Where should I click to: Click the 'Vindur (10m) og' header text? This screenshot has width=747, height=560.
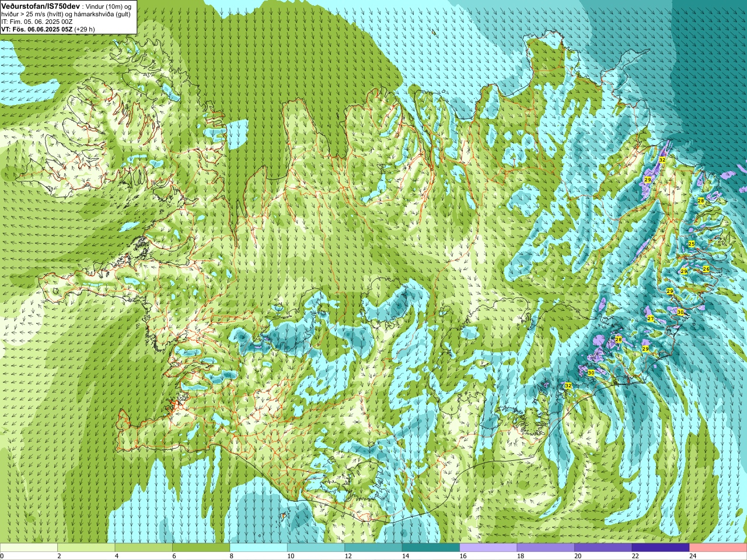point(108,6)
